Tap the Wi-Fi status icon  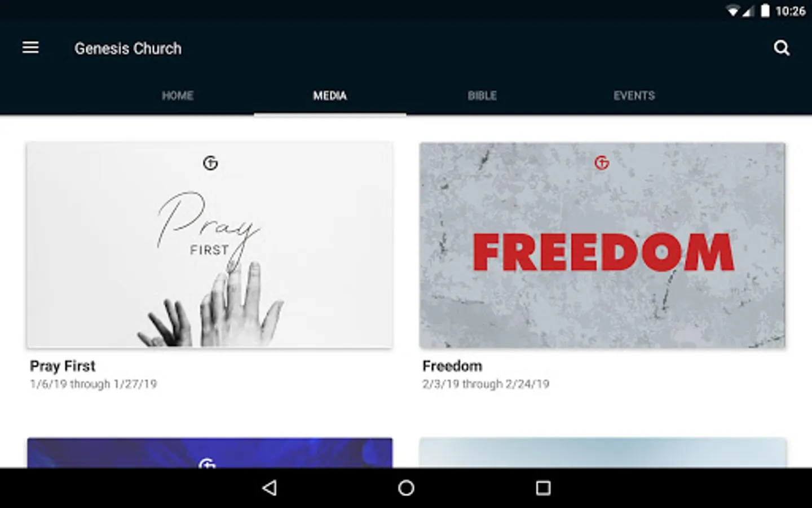click(x=732, y=11)
